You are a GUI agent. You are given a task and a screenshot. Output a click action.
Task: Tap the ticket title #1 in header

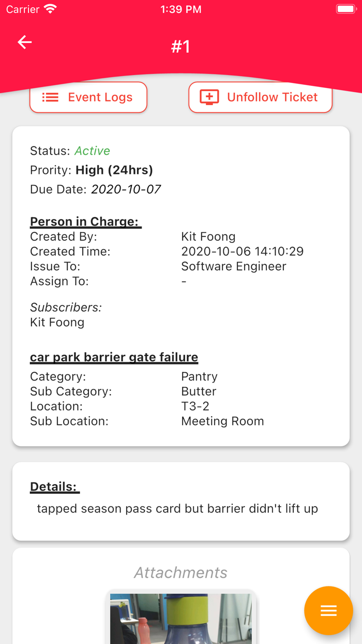tap(180, 47)
